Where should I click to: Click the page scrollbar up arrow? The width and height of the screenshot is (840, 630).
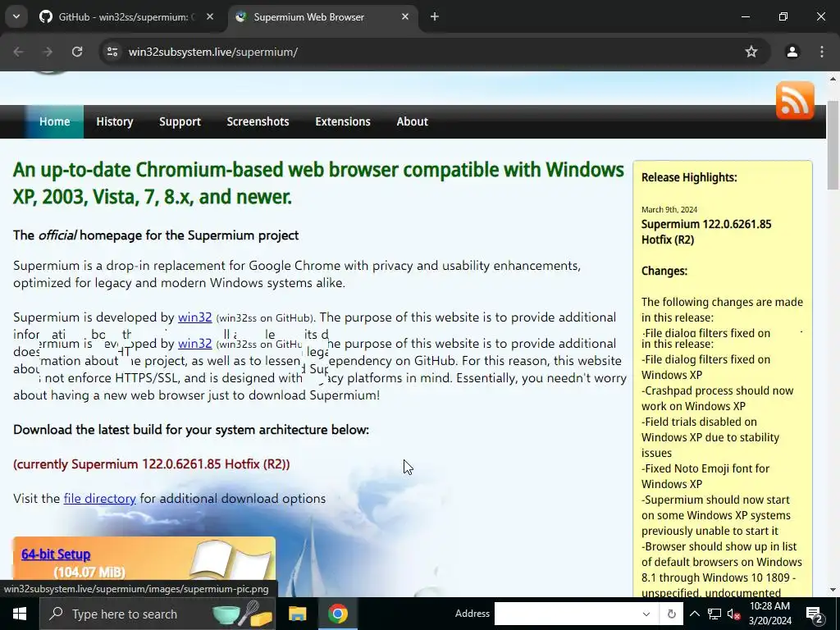(x=833, y=79)
